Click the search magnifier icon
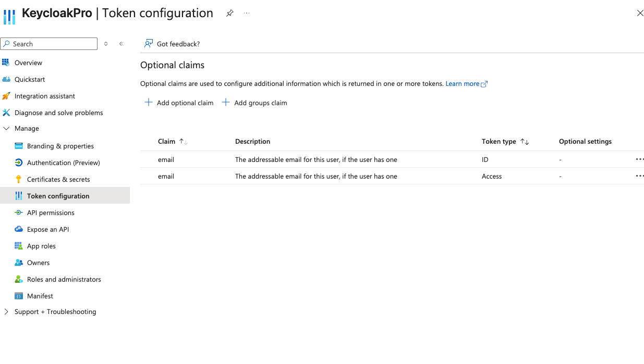This screenshot has width=644, height=364. [6, 44]
